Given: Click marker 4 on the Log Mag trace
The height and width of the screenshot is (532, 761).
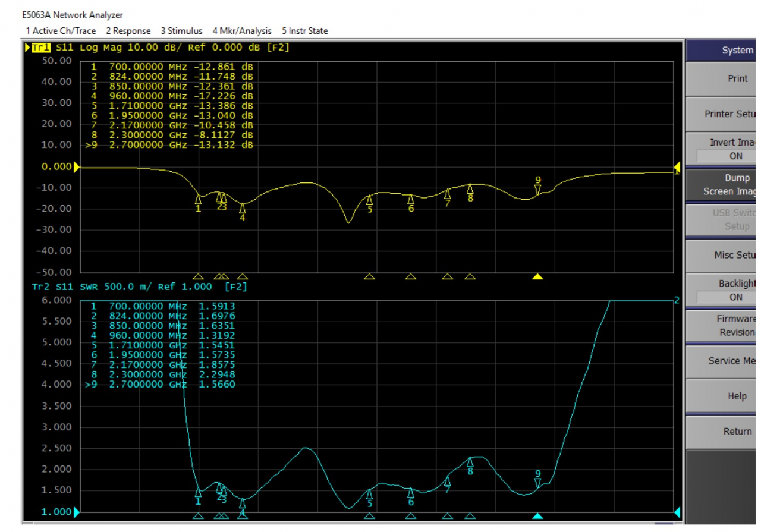Looking at the screenshot, I should point(243,207).
